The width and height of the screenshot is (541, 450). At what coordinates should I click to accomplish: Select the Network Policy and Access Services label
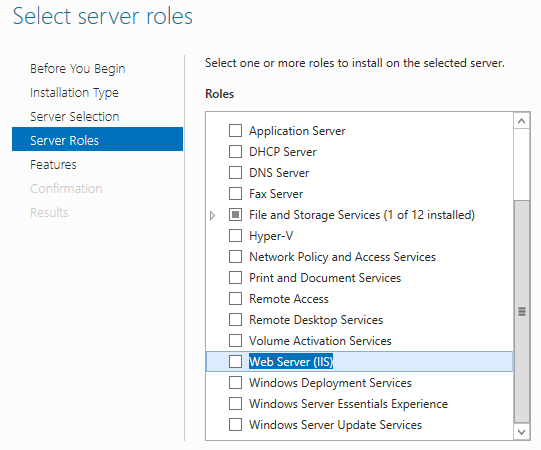coord(343,257)
